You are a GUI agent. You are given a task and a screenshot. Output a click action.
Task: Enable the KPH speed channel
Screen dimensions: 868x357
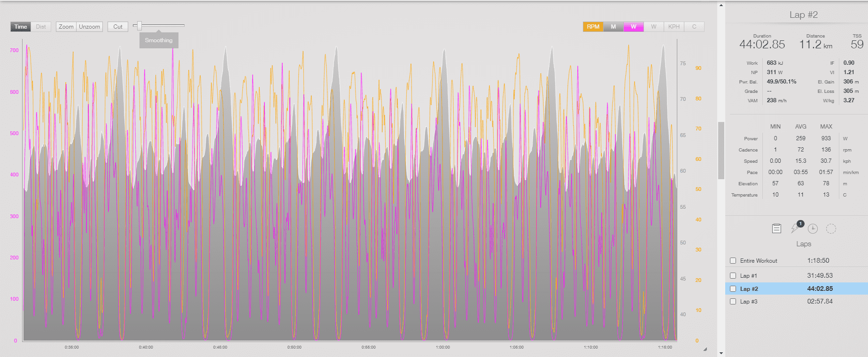pos(674,27)
